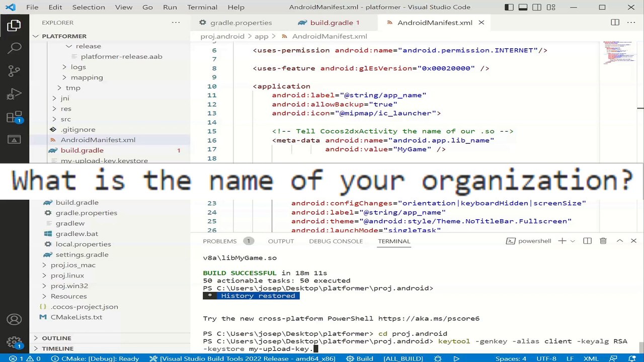Launch target play icon in status bar
644x362 pixels.
[x=456, y=358]
